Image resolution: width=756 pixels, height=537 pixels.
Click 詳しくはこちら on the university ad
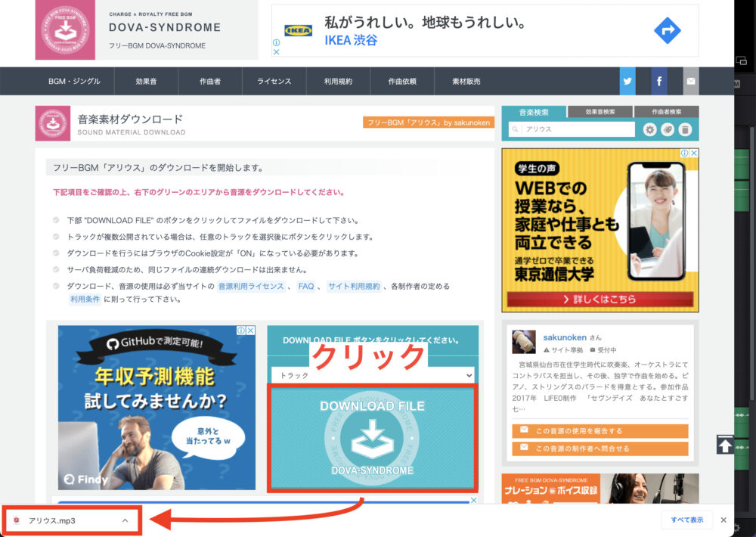pos(600,300)
